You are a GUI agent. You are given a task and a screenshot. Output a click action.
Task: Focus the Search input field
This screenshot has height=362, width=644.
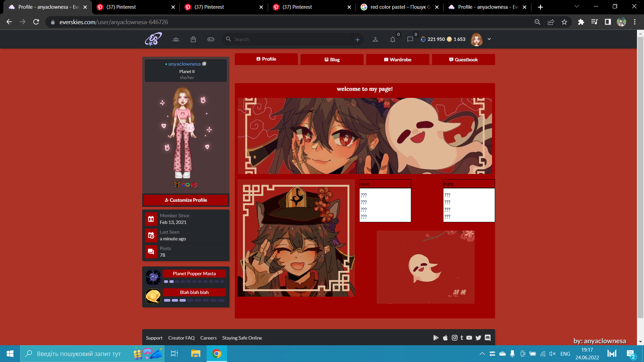[x=288, y=39]
